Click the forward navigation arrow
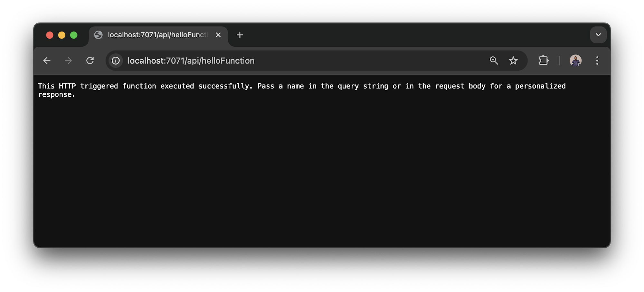The width and height of the screenshot is (644, 292). coord(68,61)
